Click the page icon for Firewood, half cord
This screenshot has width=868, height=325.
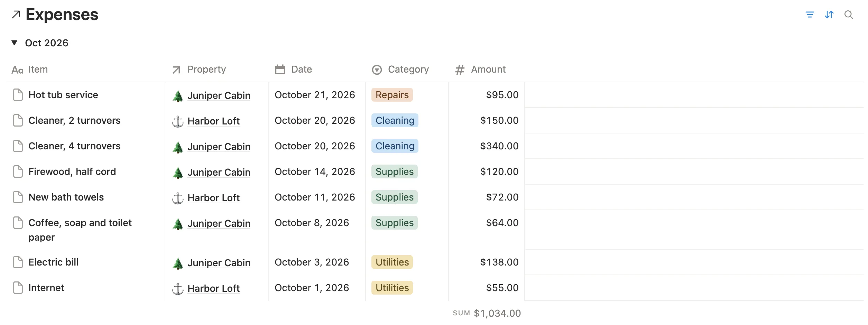click(x=18, y=171)
